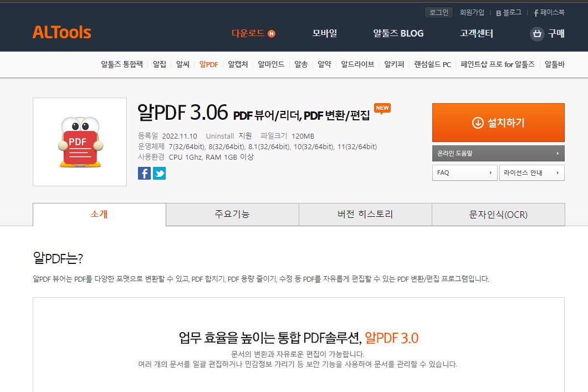Go to 알툴바 product page
Viewport: 588px width, 392px height.
pos(555,64)
